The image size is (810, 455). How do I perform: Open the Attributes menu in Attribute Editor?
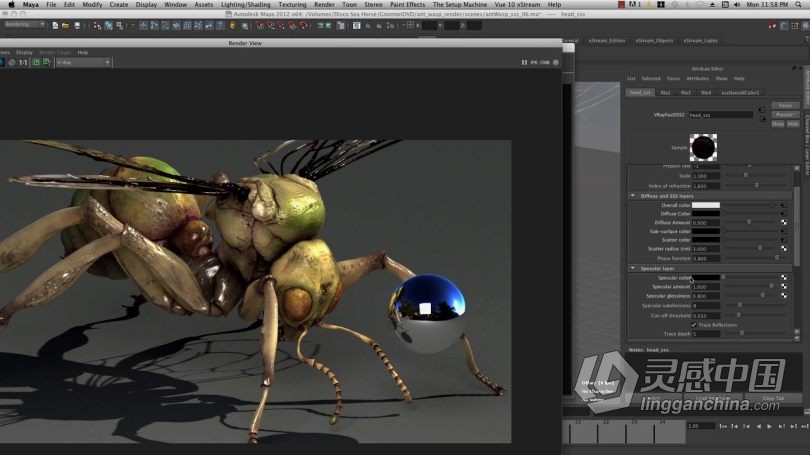tap(697, 79)
